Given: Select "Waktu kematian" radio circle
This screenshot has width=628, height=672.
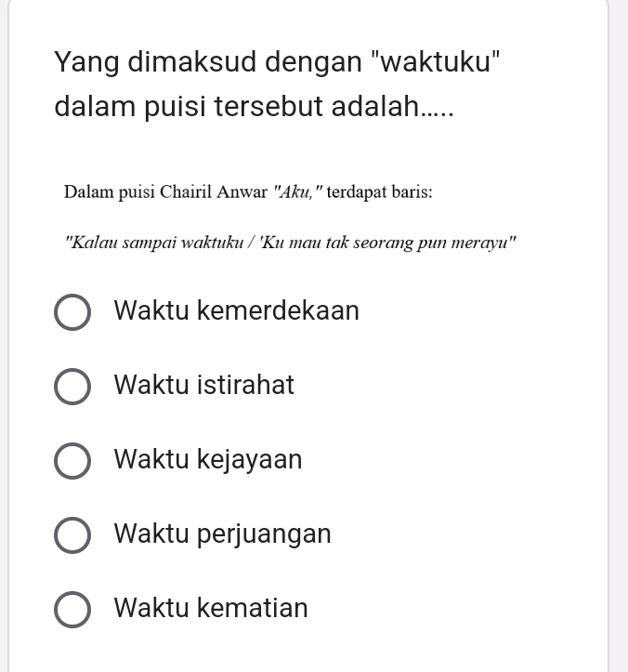Looking at the screenshot, I should coord(72,610).
